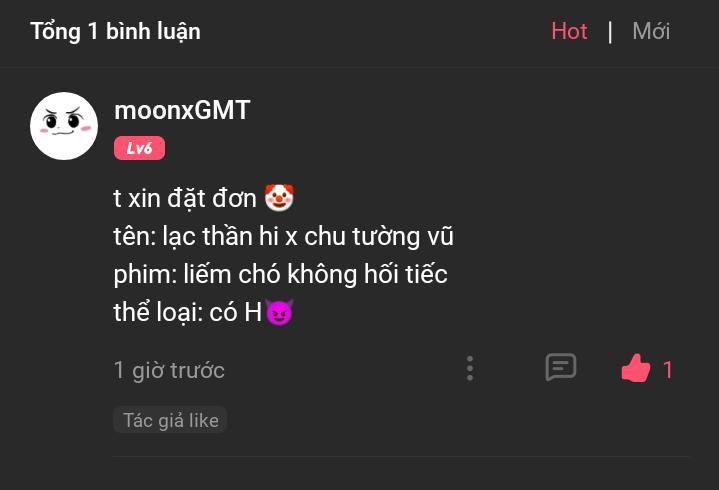The height and width of the screenshot is (490, 719).
Task: Click the clown emoji in the comment
Action: pyautogui.click(x=279, y=198)
